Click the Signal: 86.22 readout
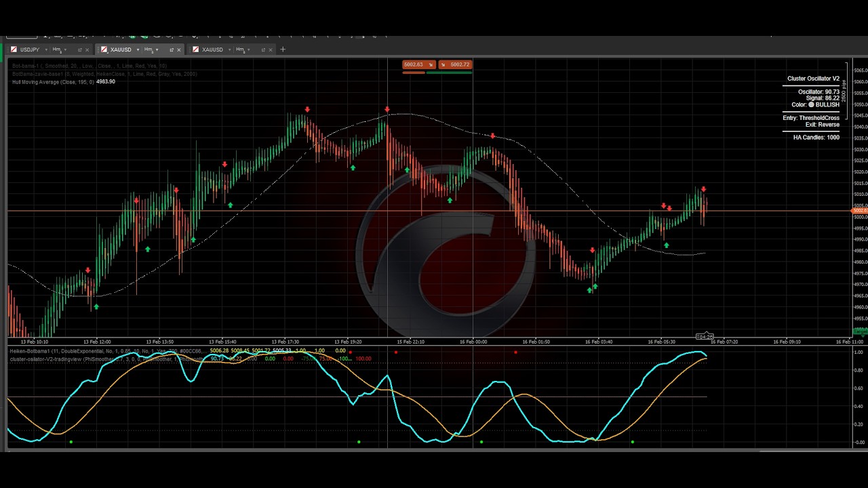This screenshot has height=488, width=868. [823, 98]
